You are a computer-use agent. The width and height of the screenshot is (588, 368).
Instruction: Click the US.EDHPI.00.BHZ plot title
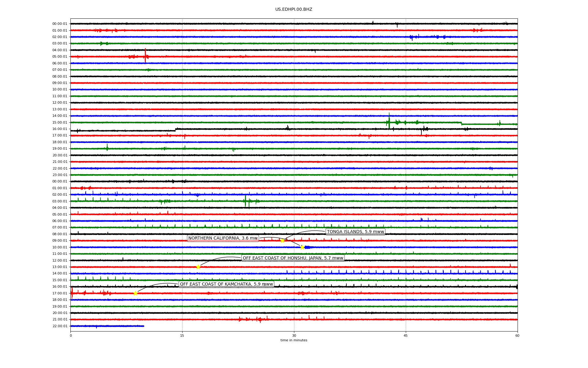[294, 10]
